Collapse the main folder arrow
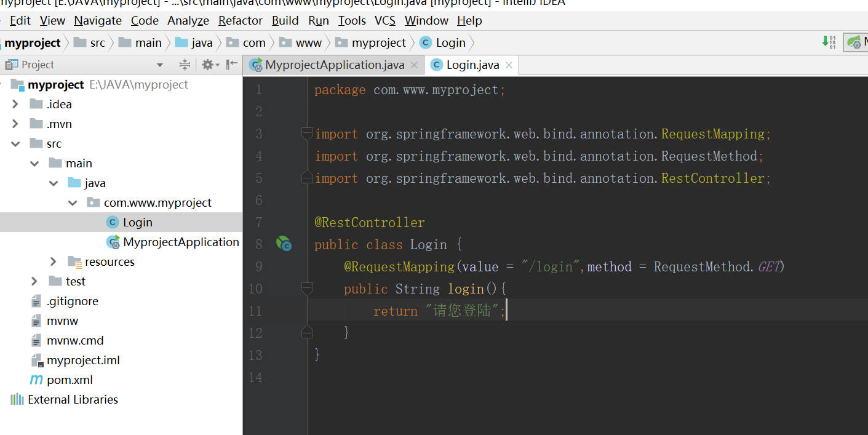 (x=35, y=163)
